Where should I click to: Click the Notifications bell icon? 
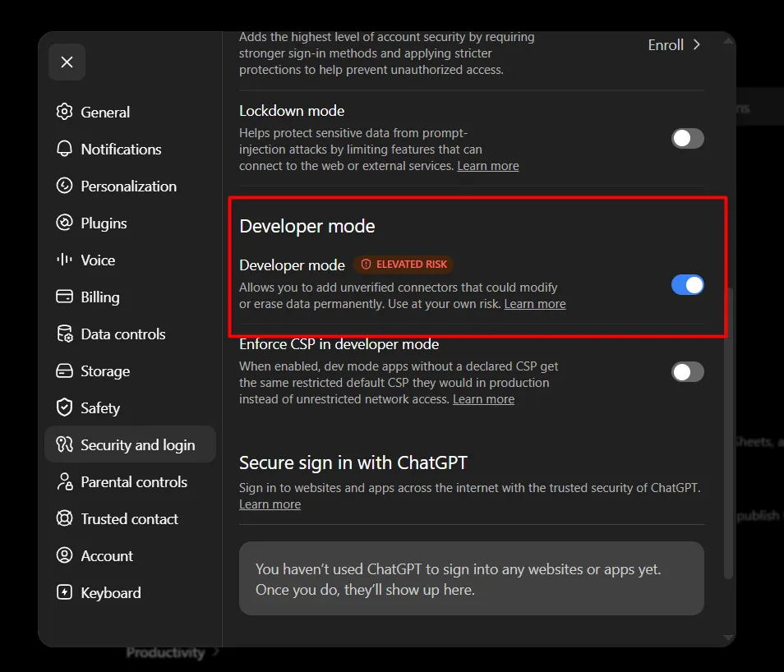click(64, 149)
